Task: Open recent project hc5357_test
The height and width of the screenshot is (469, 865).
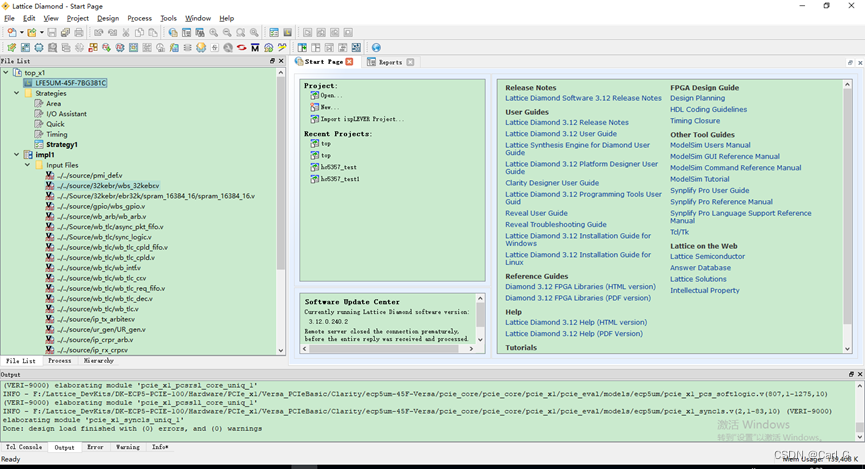Action: pos(338,167)
